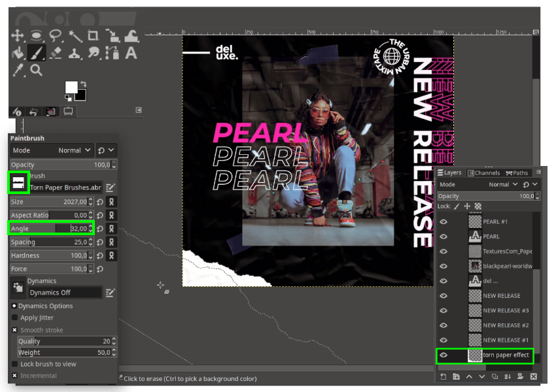The width and height of the screenshot is (556, 392).
Task: Enable the Apply Jitter checkbox
Action: tap(14, 318)
